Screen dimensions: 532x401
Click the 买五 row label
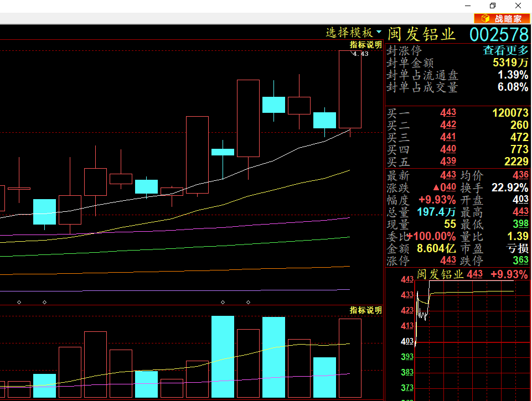[x=399, y=162]
